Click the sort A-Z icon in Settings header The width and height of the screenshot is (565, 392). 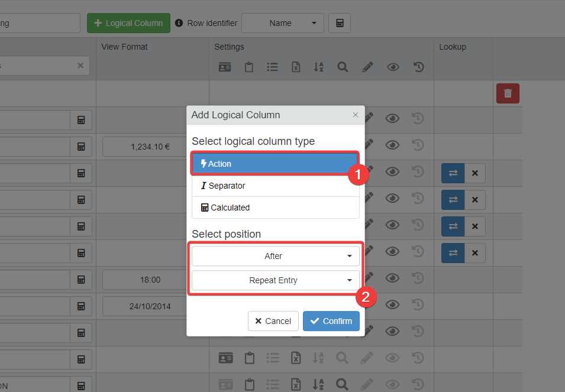tap(318, 67)
